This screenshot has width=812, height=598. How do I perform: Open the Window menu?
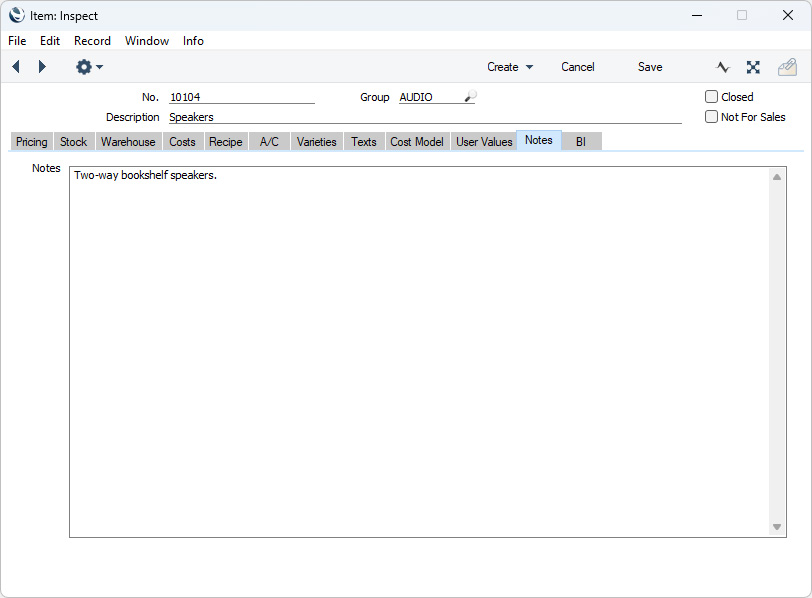[147, 41]
